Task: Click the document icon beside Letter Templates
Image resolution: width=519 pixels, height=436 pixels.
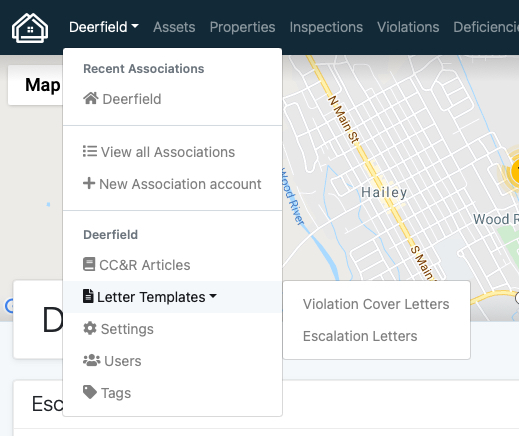Action: pyautogui.click(x=88, y=296)
